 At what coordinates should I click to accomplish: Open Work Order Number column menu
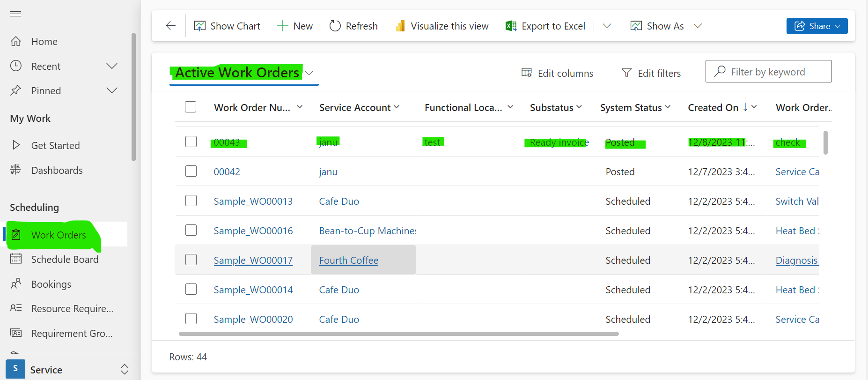(300, 107)
